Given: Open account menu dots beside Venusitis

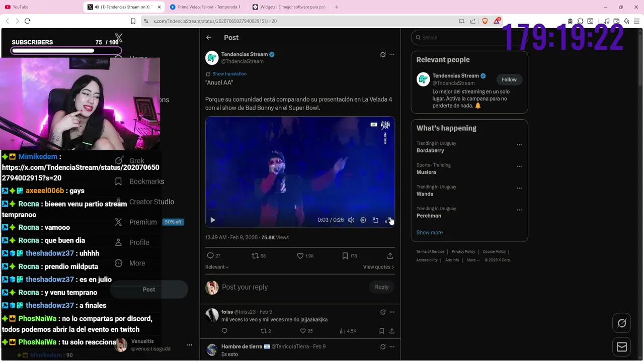Looking at the screenshot, I should tap(190, 345).
